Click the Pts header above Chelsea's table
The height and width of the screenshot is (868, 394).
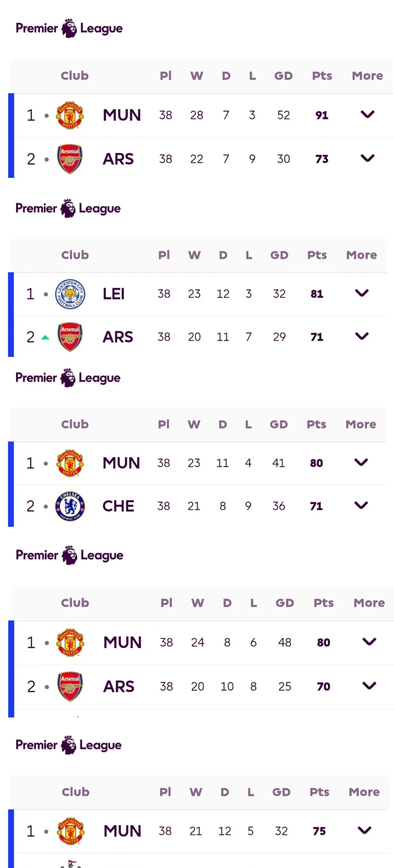(x=316, y=424)
